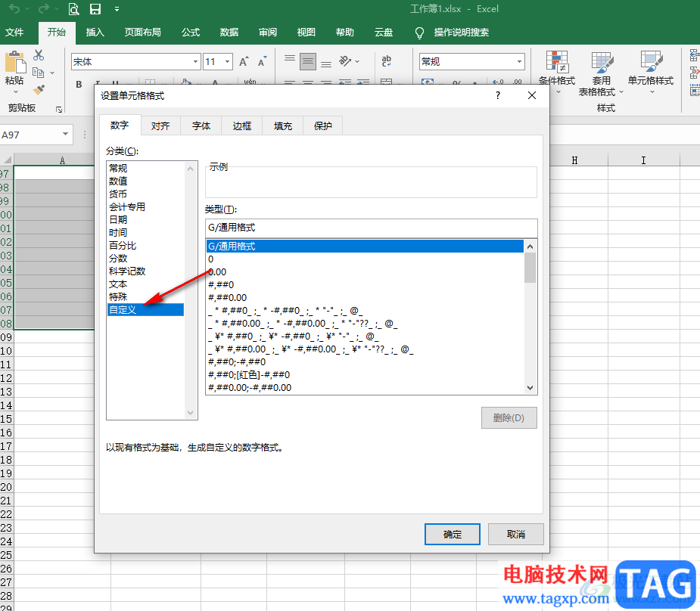Choose the #,##0.00 format type
This screenshot has height=611, width=700.
[366, 297]
